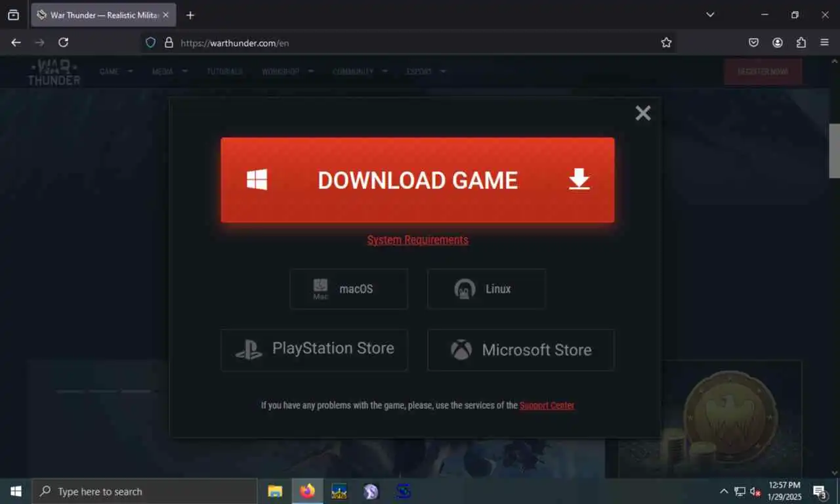840x504 pixels.
Task: Click the download arrow on Download button
Action: (x=579, y=179)
